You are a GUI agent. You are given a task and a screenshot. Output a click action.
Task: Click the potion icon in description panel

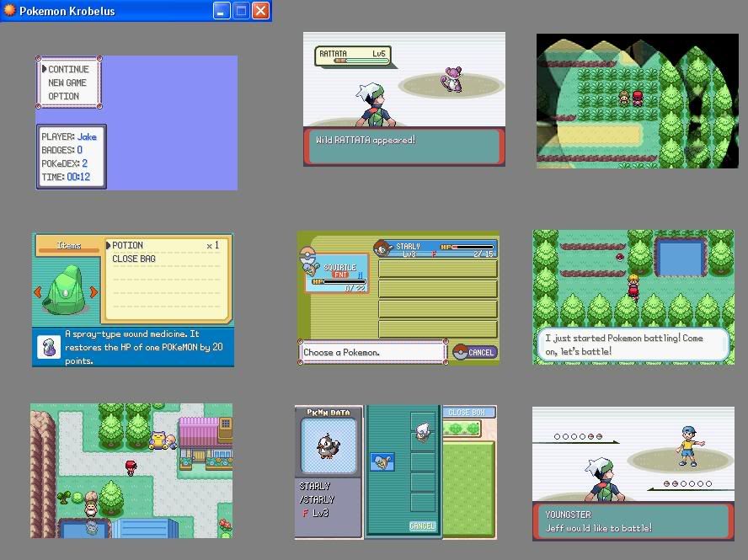[49, 347]
